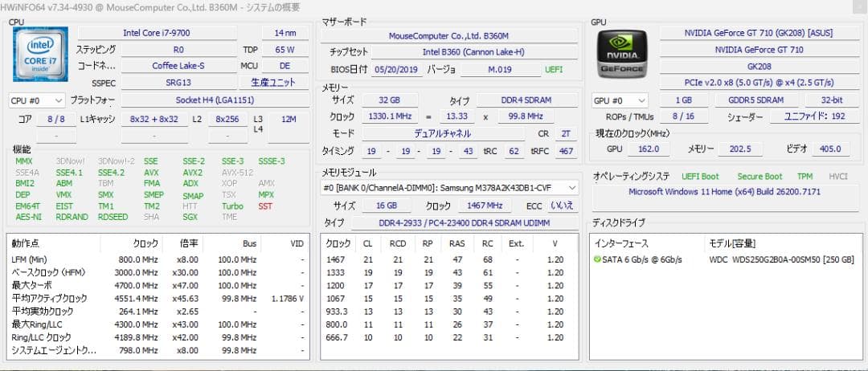Click the 65 W TDP value
The width and height of the screenshot is (868, 371).
[285, 50]
